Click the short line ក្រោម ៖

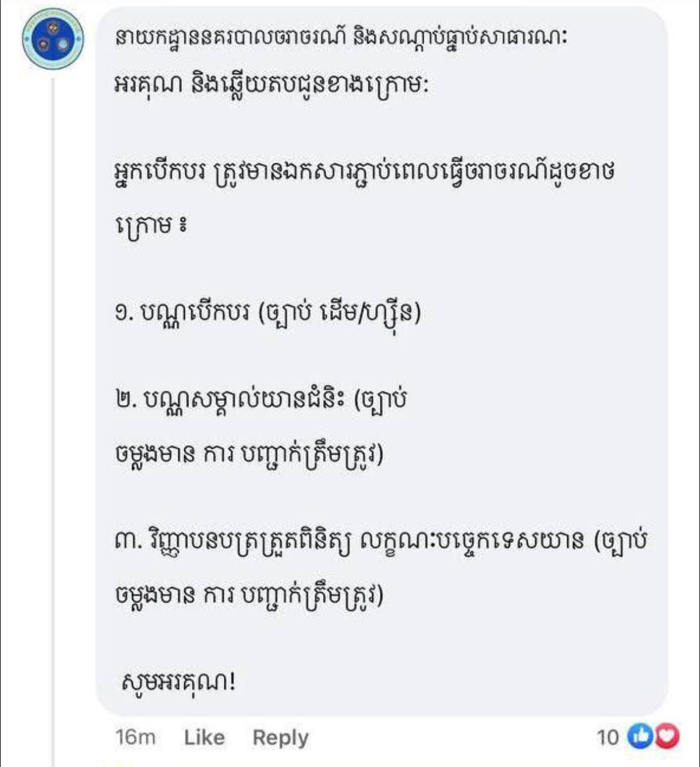coord(150,226)
